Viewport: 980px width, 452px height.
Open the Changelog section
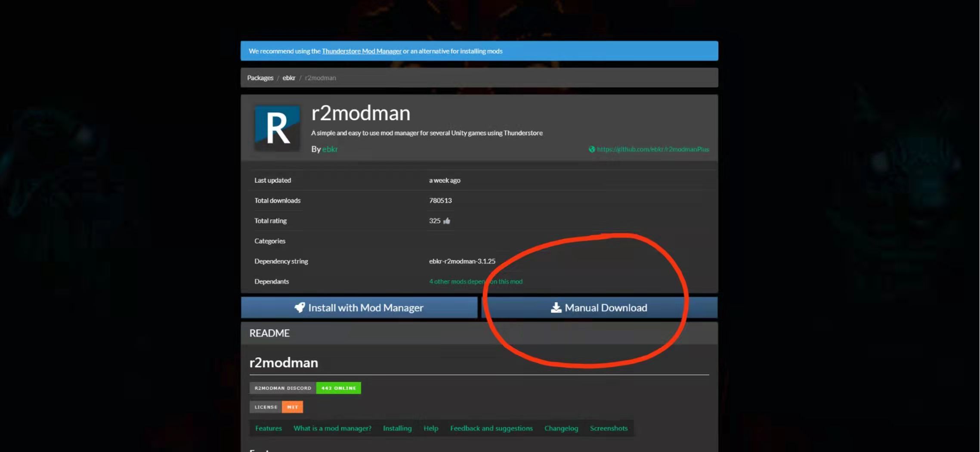tap(561, 428)
